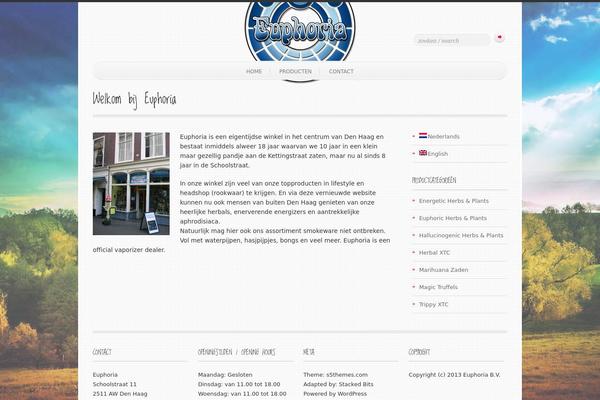This screenshot has width=600, height=400.
Task: Select the 2511 AW Den Haag line
Action: click(x=120, y=394)
